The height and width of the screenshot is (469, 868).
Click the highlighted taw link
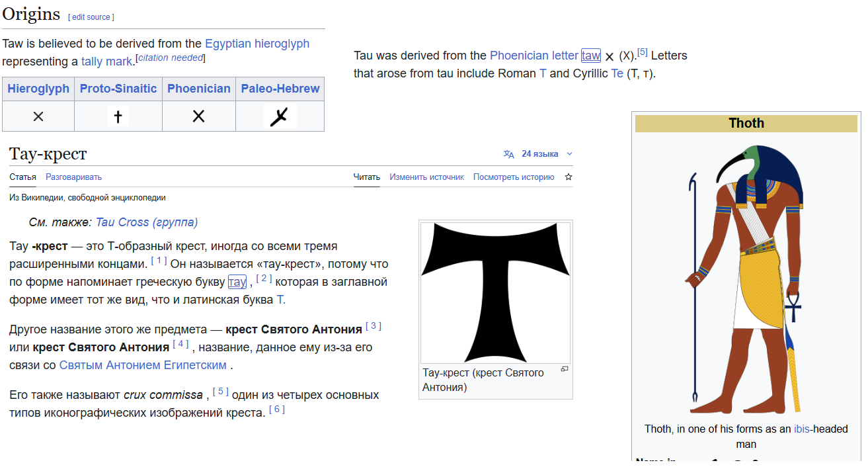coord(591,56)
